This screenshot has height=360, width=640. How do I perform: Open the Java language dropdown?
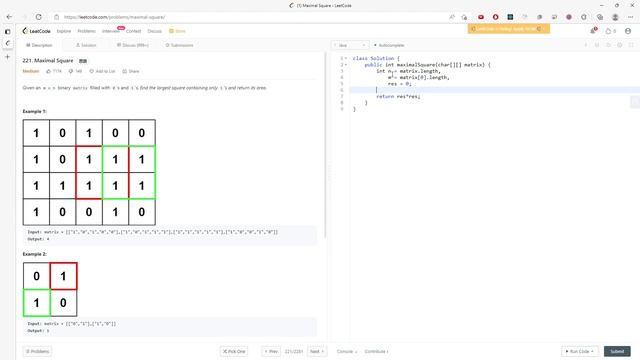click(350, 45)
